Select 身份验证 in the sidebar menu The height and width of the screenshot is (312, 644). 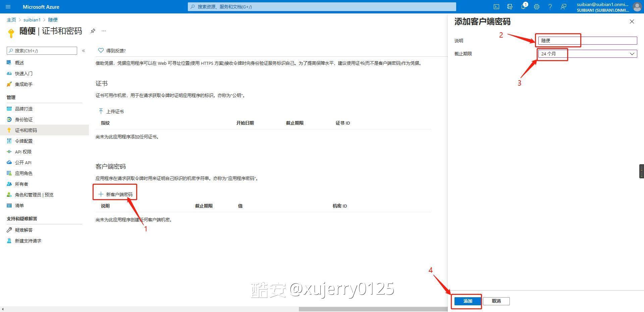[23, 120]
